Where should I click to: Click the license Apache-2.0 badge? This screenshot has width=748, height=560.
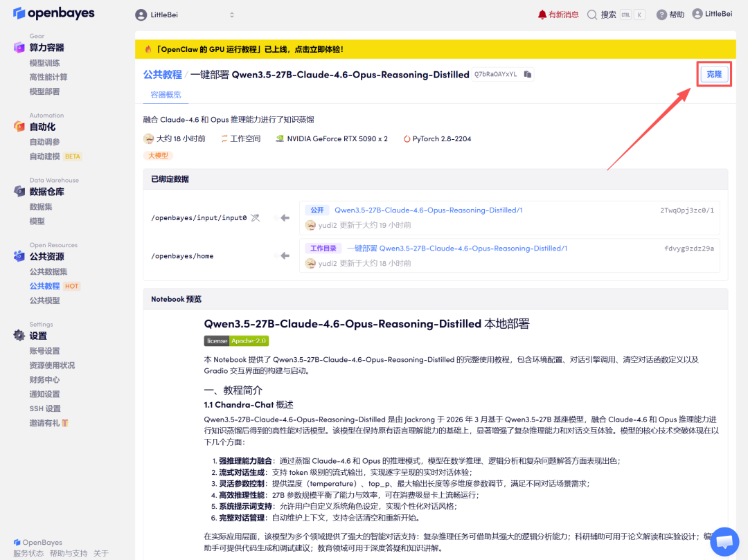(x=236, y=341)
